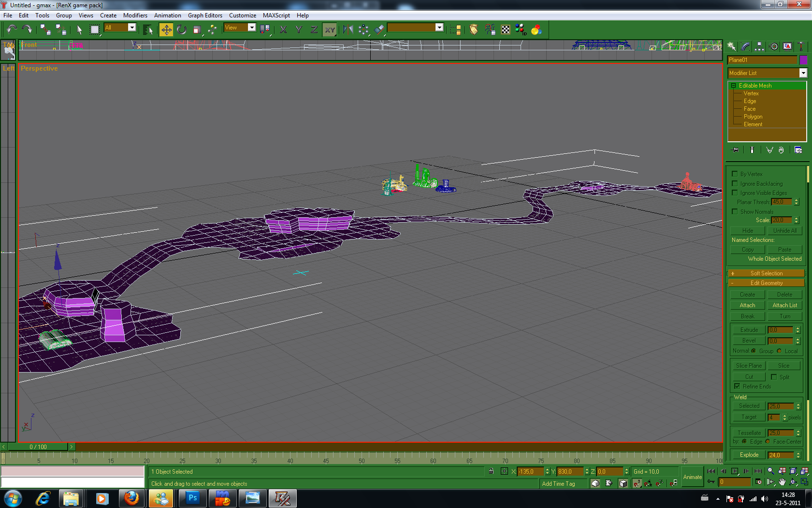Click the Undo arrow icon
This screenshot has height=508, width=812.
coord(12,30)
